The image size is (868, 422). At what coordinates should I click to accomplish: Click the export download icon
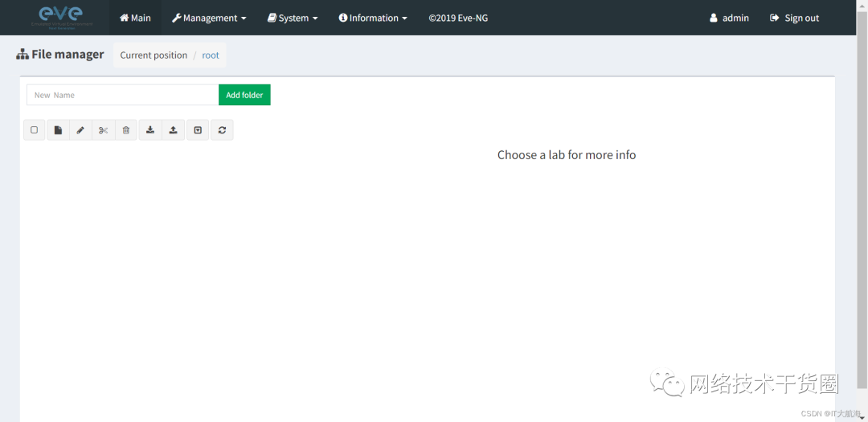click(150, 130)
